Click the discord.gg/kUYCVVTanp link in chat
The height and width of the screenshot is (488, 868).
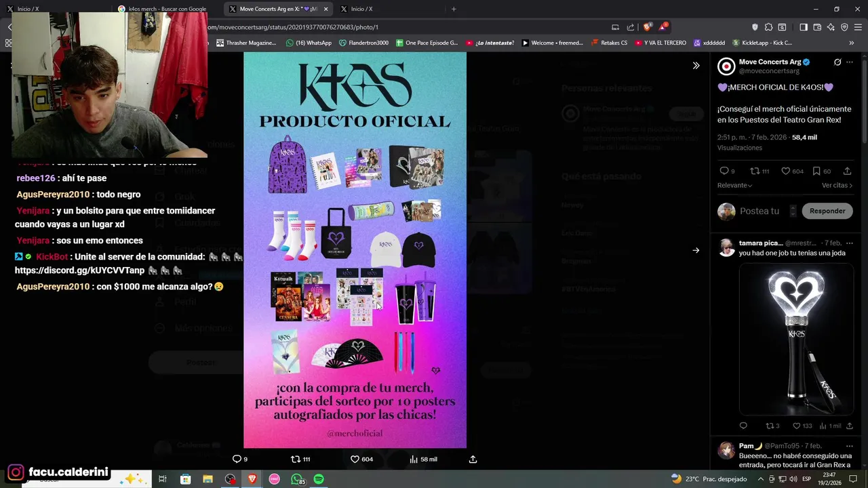(79, 270)
